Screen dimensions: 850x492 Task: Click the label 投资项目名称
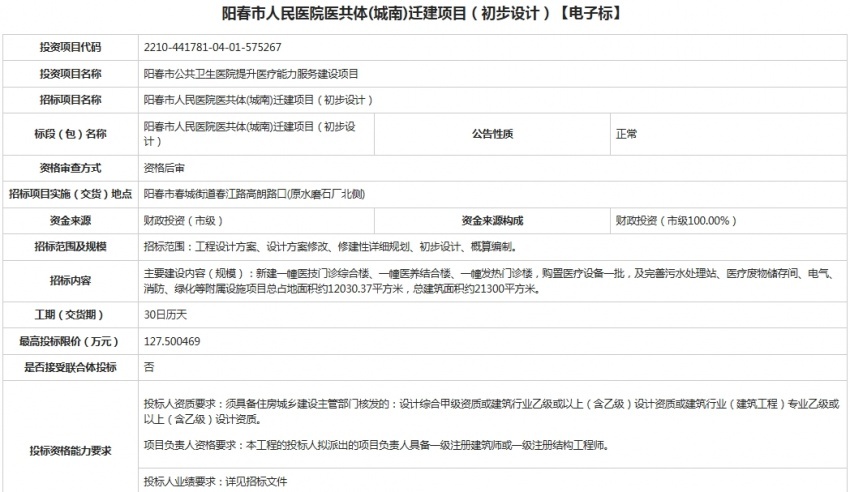click(70, 74)
